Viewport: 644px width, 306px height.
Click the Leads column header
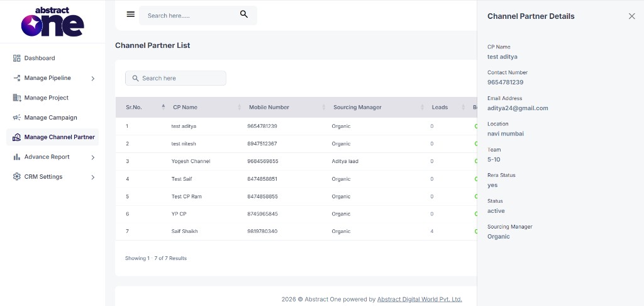(440, 107)
